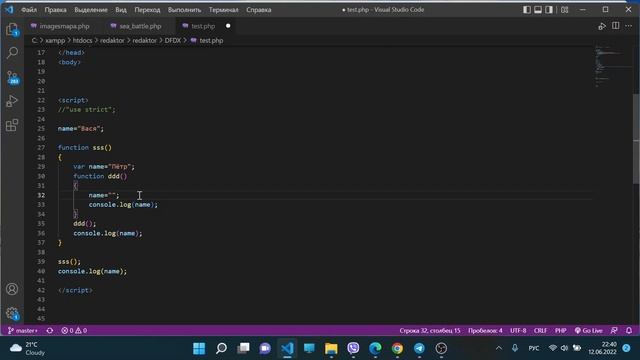Expand the htdocs breadcrumb segment
This screenshot has height=360, width=640.
click(82, 40)
